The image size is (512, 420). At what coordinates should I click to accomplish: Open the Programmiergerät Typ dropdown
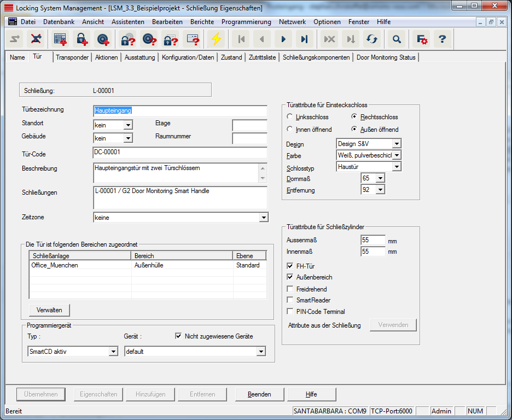(113, 352)
